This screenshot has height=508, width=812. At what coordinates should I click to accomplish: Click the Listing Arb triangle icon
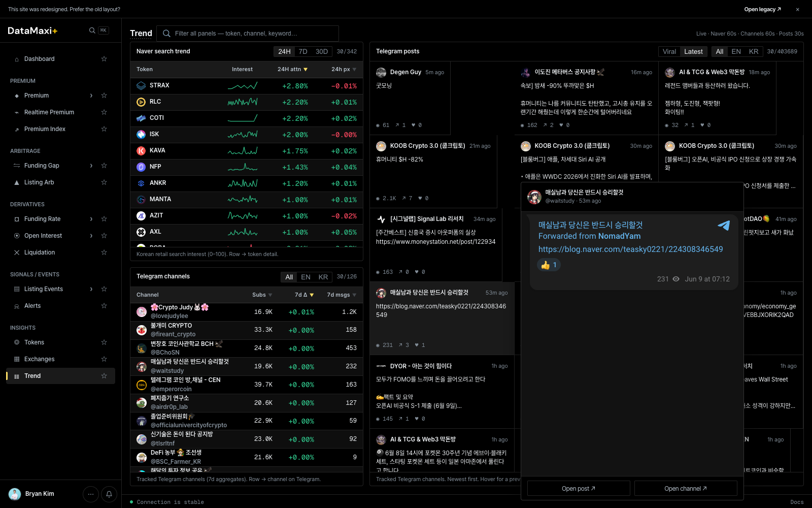[x=17, y=182]
